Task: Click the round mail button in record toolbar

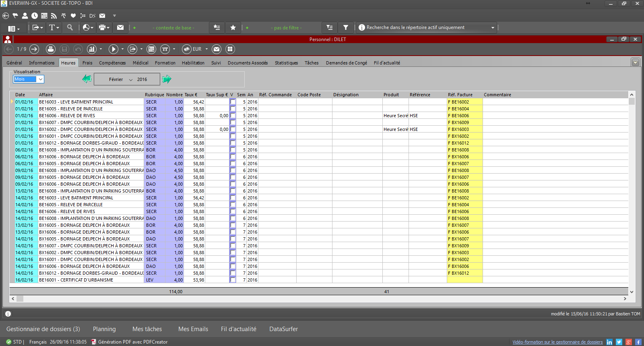Action: pos(217,49)
